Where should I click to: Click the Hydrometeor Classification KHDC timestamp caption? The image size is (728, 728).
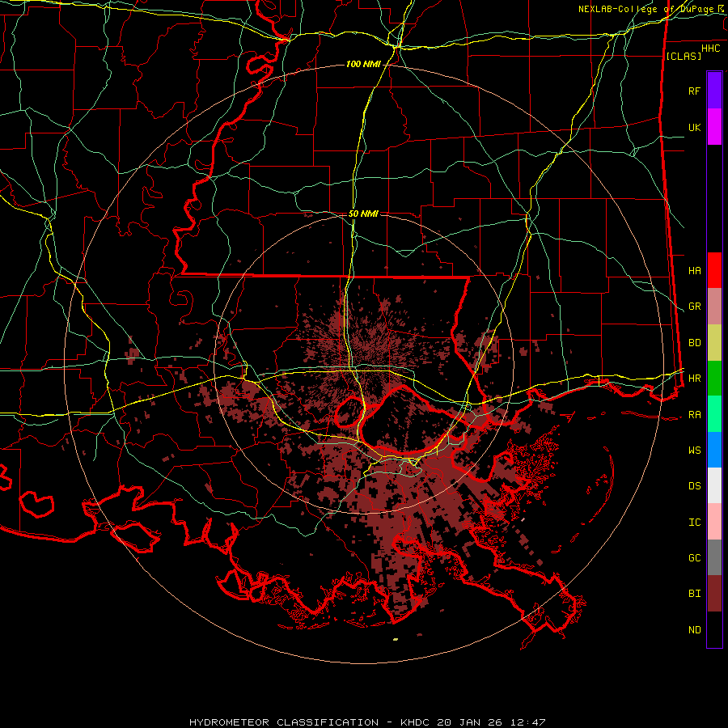[x=367, y=722]
